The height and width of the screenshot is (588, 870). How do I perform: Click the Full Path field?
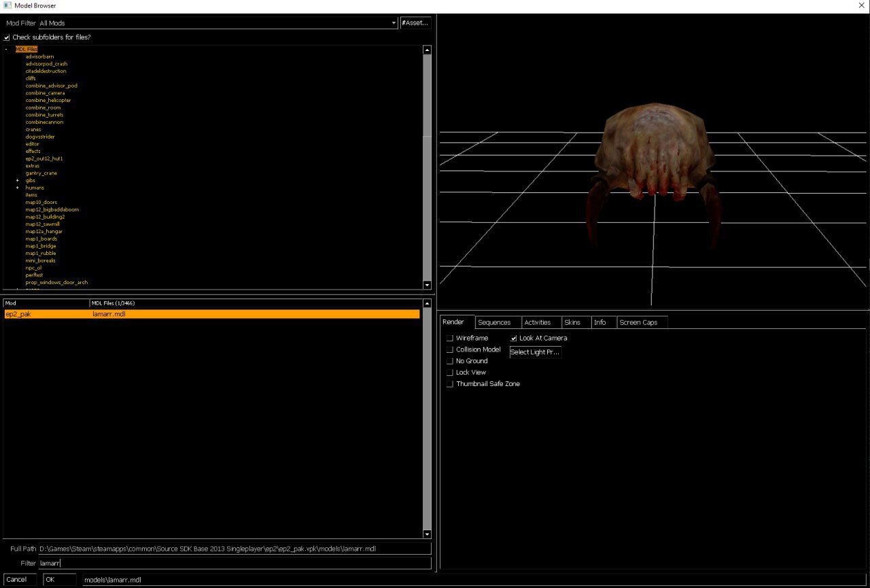[x=234, y=549]
